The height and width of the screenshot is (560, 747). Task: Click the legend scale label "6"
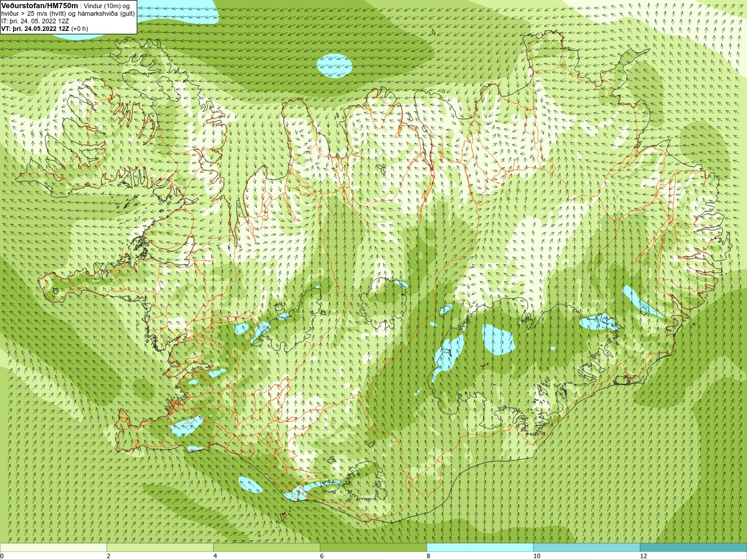point(322,556)
